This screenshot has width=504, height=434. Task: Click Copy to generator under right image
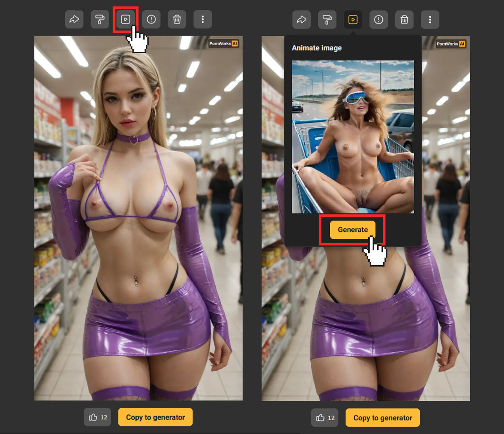tap(383, 418)
